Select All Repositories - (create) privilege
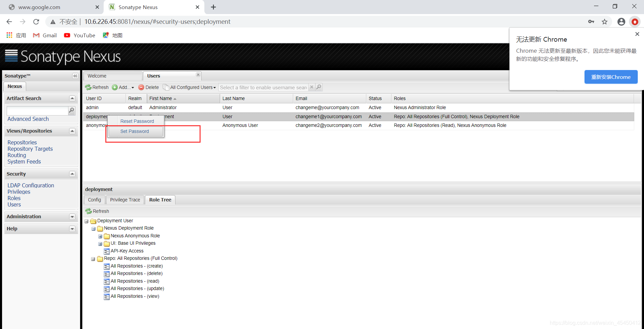Viewport: 644px width, 329px height. pyautogui.click(x=137, y=266)
